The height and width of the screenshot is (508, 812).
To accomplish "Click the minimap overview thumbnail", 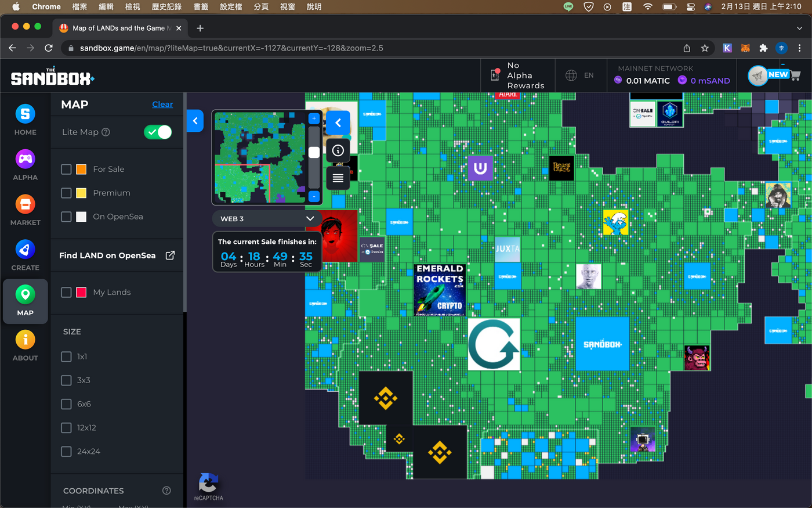I will pyautogui.click(x=260, y=157).
